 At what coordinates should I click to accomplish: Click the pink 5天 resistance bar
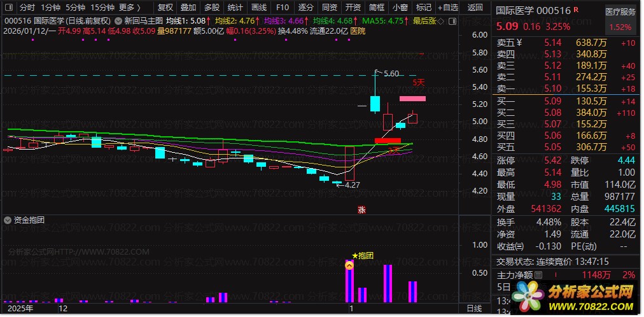click(x=412, y=99)
